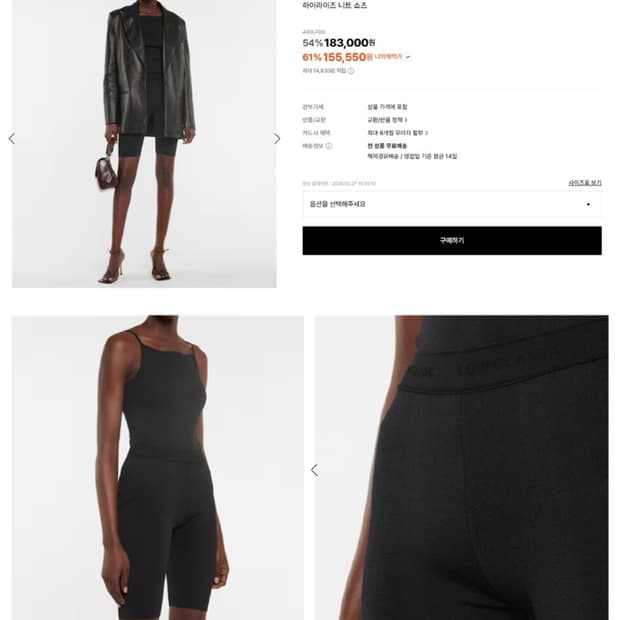
Task: Show the previous image in top gallery
Action: tap(12, 139)
